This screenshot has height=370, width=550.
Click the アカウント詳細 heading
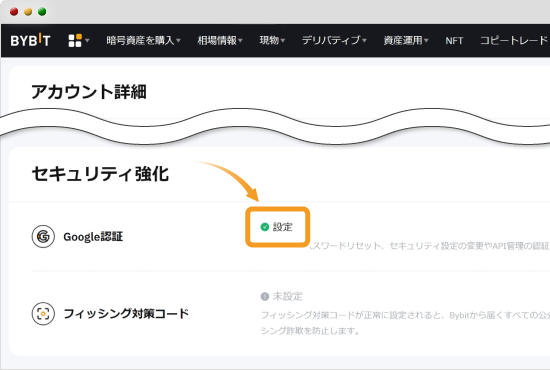(x=89, y=92)
